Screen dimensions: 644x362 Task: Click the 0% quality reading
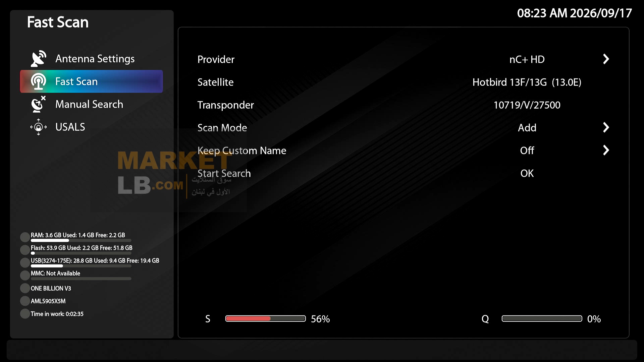coord(594,319)
